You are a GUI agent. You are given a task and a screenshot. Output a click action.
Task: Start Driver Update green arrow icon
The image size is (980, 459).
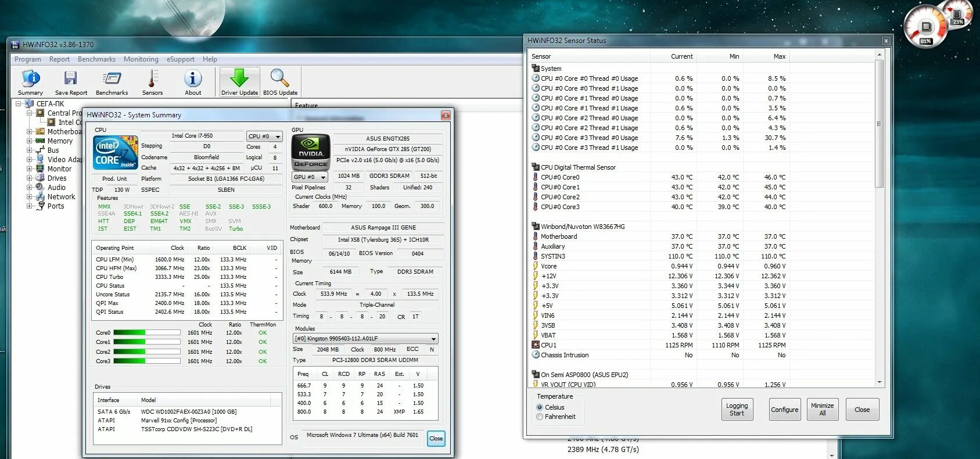(239, 82)
